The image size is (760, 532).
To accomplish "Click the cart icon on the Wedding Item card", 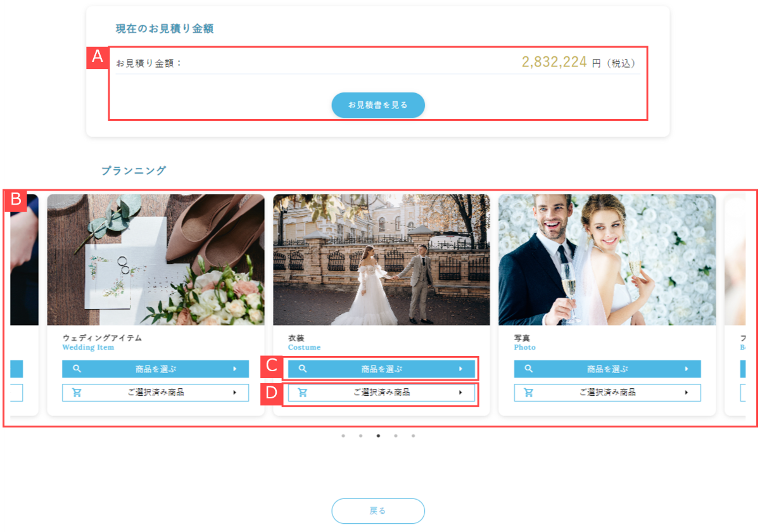I will pos(77,392).
